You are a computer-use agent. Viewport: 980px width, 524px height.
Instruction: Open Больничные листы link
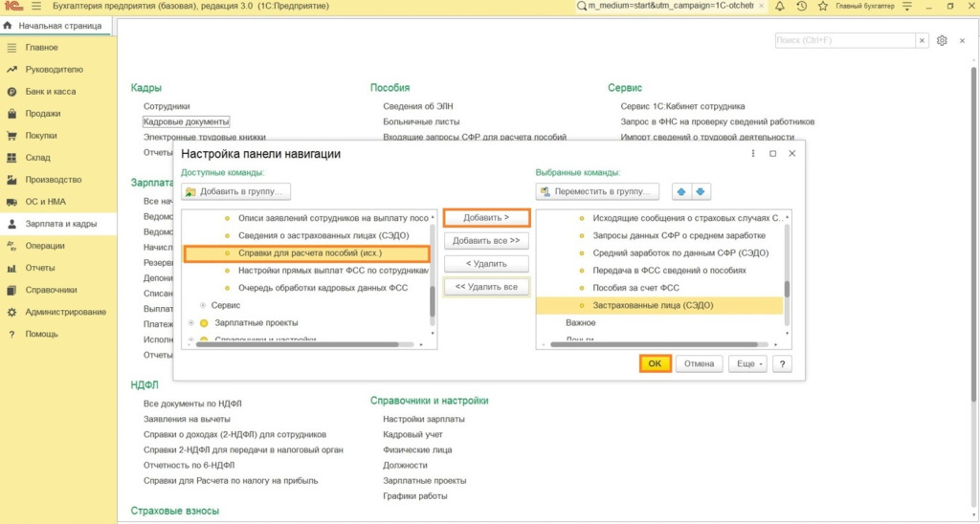pyautogui.click(x=421, y=121)
